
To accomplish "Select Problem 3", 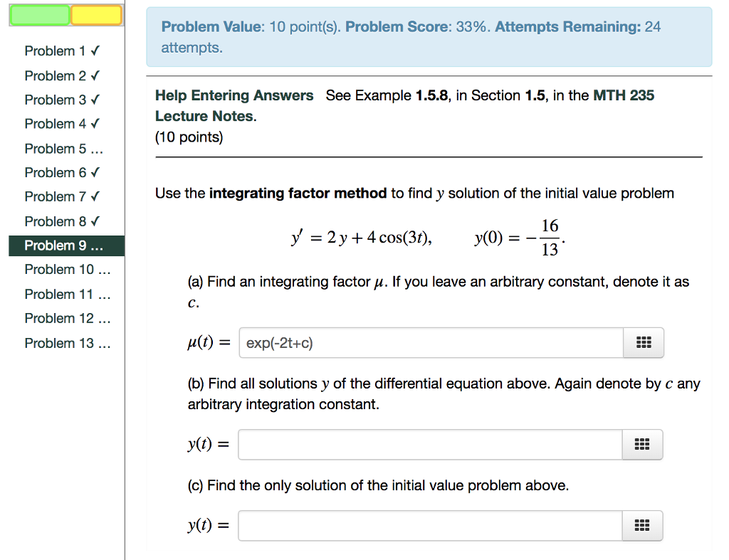I will click(x=56, y=100).
